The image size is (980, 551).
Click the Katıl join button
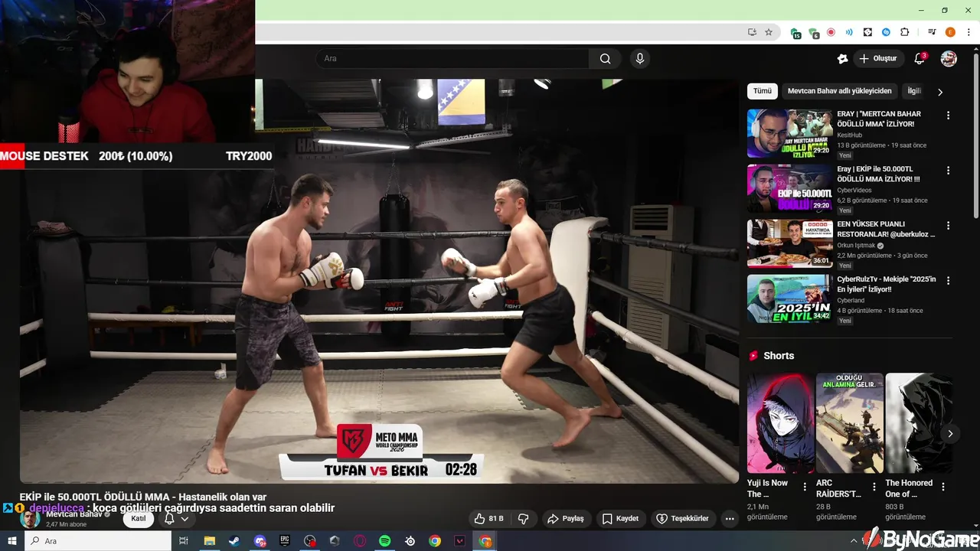pos(139,519)
